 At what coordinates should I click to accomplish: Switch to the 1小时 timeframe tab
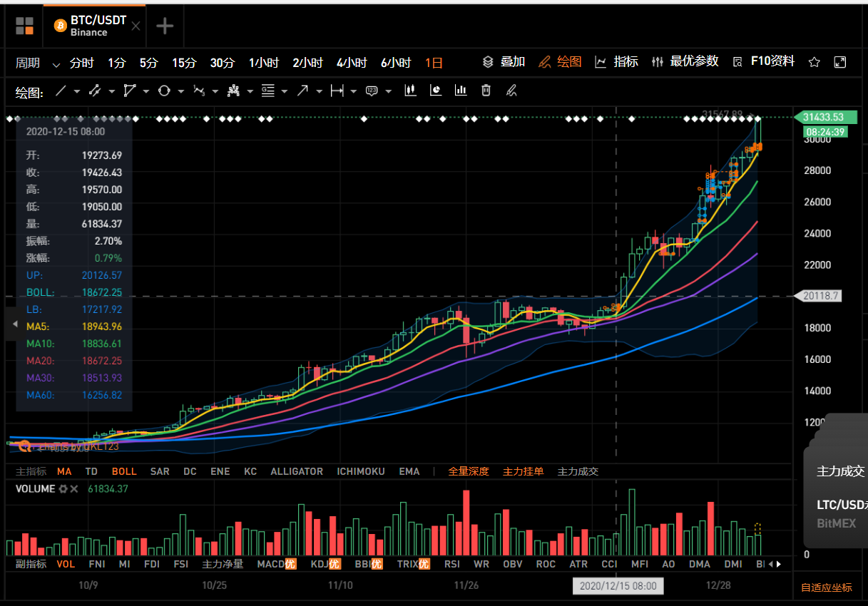click(264, 62)
